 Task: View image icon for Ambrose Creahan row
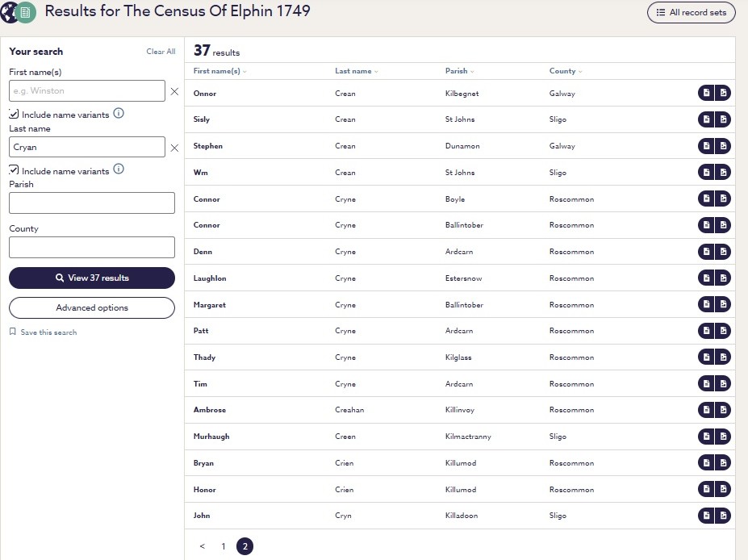click(x=723, y=410)
